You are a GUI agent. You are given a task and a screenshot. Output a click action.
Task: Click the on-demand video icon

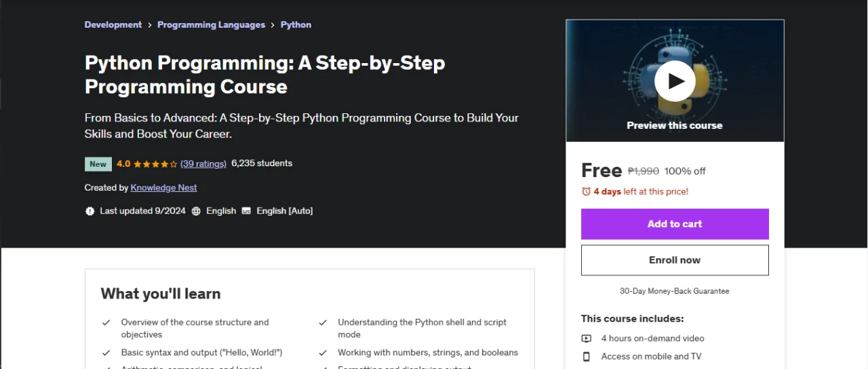tap(587, 338)
